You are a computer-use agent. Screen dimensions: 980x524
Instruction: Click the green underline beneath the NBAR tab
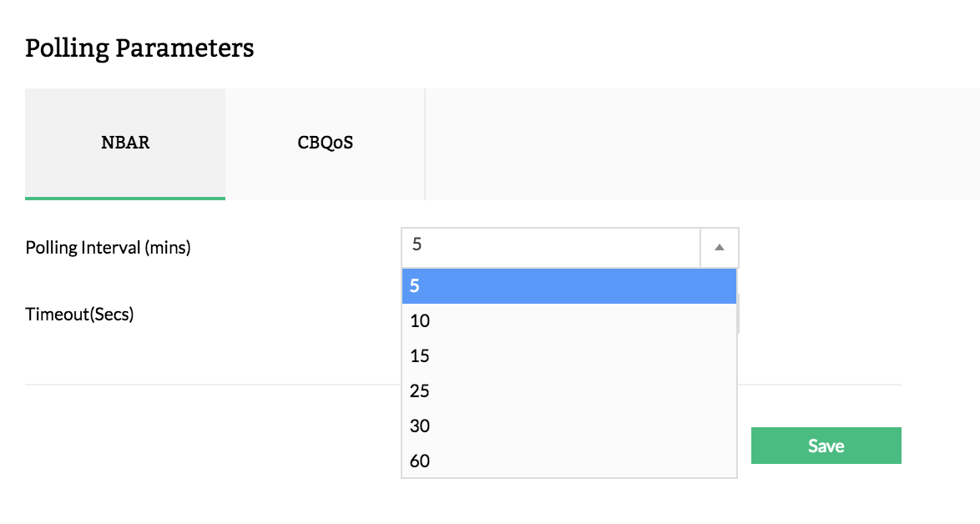[x=125, y=199]
